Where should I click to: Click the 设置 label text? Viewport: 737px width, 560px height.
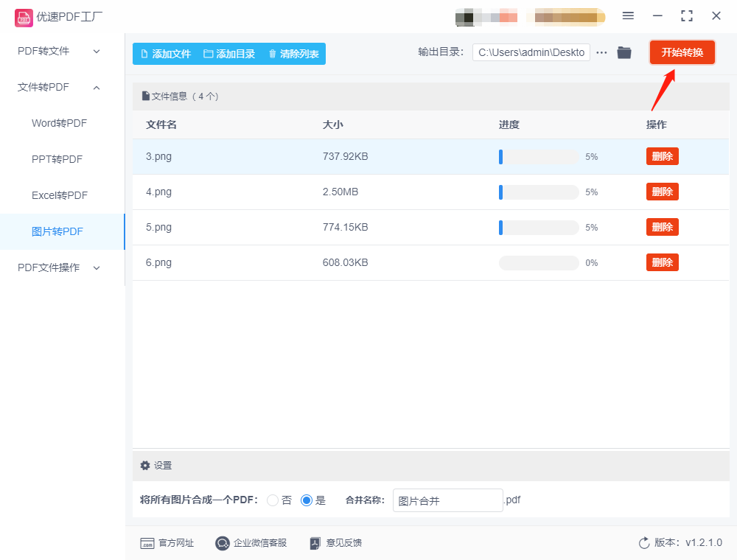(x=163, y=466)
